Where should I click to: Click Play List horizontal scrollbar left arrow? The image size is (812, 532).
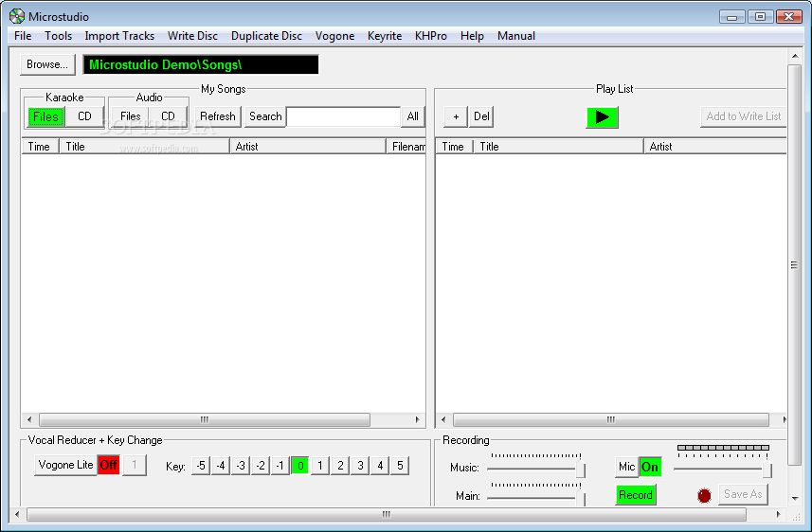[443, 419]
